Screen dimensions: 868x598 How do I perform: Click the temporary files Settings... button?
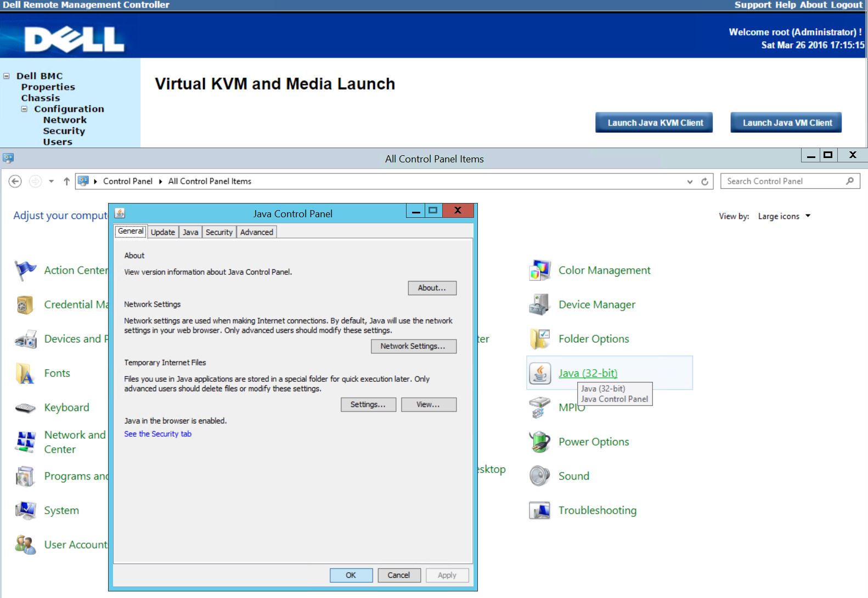pyautogui.click(x=368, y=404)
